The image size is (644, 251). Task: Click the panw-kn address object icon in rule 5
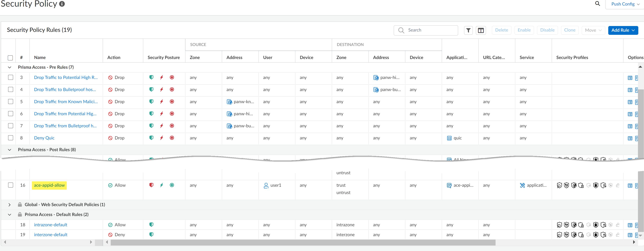(x=229, y=102)
